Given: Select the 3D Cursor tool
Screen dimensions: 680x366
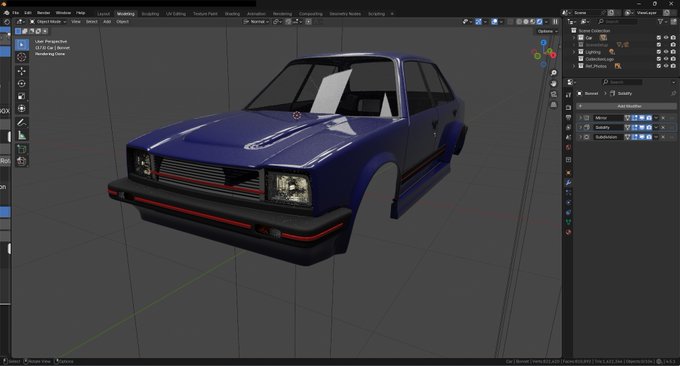Looking at the screenshot, I should pos(22,57).
